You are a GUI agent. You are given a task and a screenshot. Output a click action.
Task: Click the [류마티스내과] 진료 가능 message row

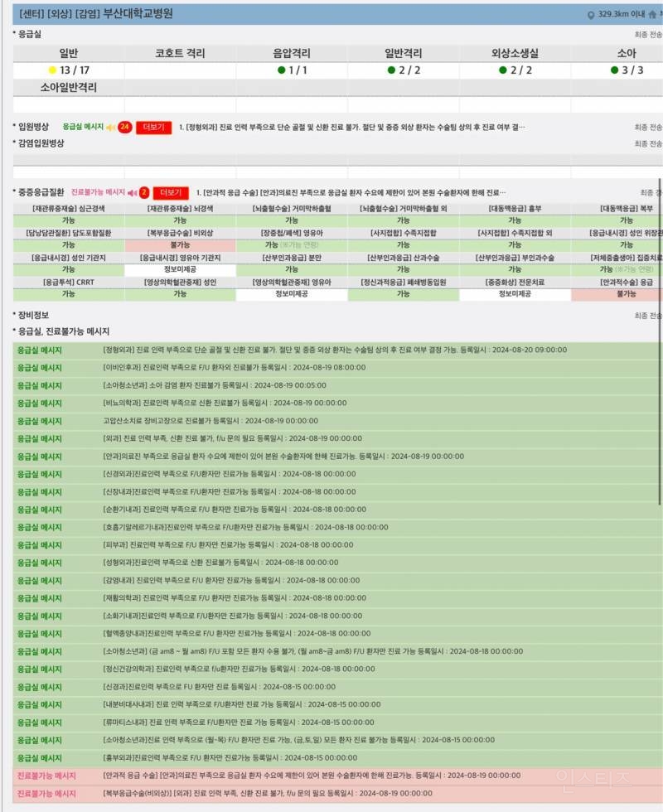(337, 723)
